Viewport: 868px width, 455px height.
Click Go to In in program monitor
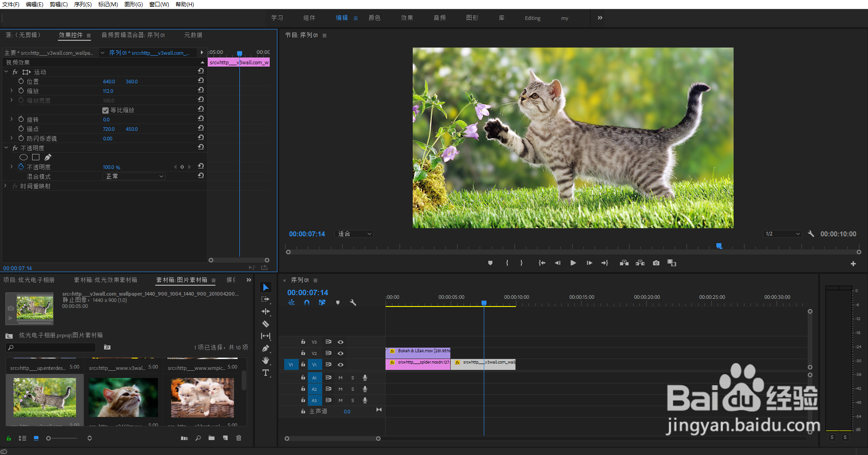[542, 263]
